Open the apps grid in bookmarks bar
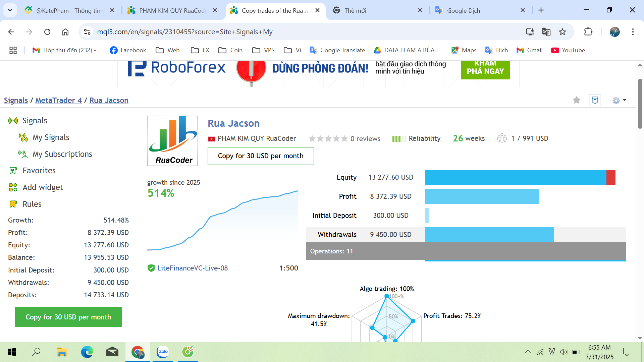Screen dimensions: 644x362 13,50
